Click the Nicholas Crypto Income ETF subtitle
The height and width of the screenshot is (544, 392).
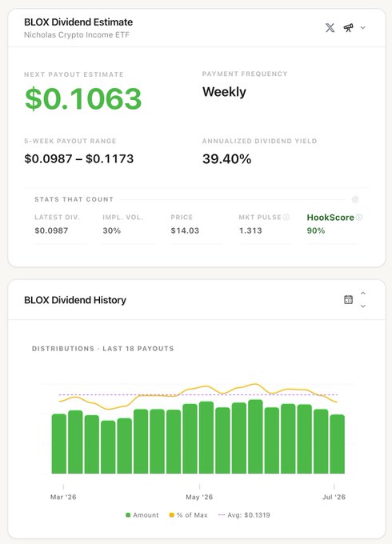tap(77, 35)
